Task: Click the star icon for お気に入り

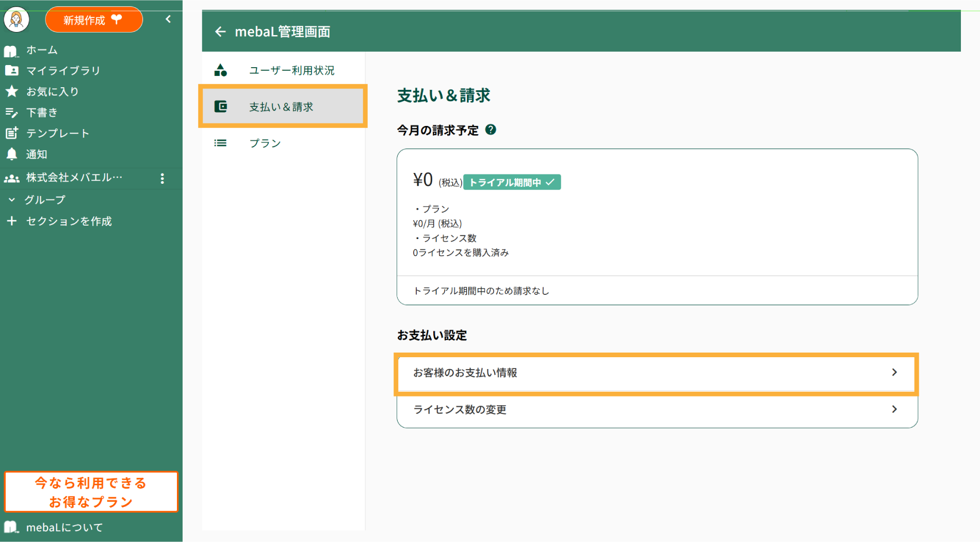Action: pos(11,92)
